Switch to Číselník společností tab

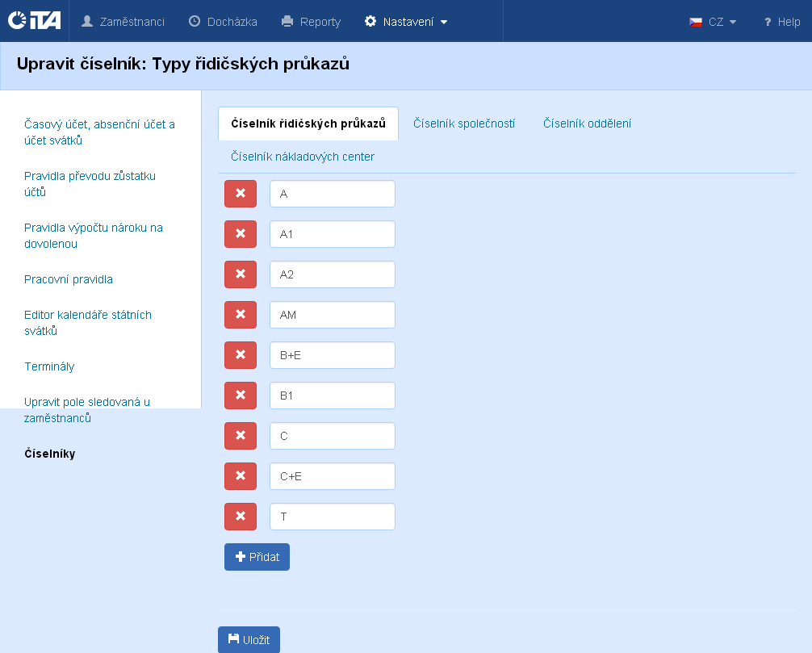(x=464, y=123)
